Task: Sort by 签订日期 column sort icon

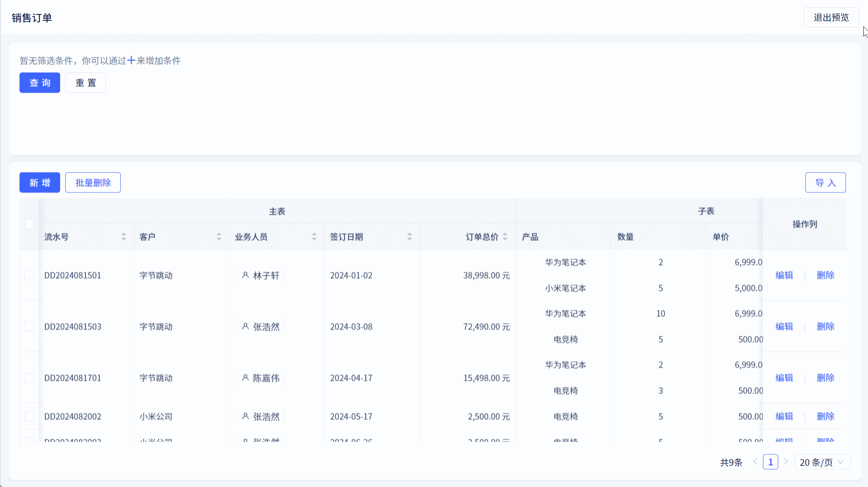Action: [410, 237]
